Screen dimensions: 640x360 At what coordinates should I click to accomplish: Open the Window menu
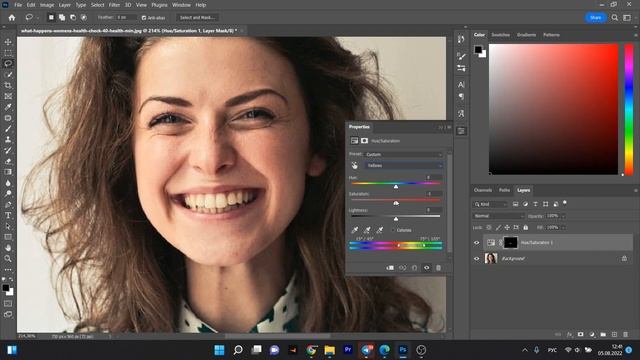tap(181, 5)
